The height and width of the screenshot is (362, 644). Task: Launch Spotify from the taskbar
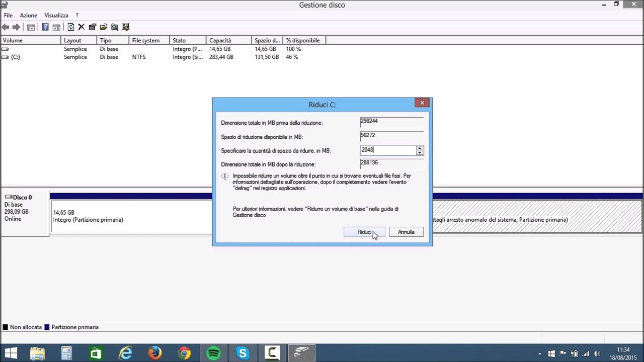213,353
